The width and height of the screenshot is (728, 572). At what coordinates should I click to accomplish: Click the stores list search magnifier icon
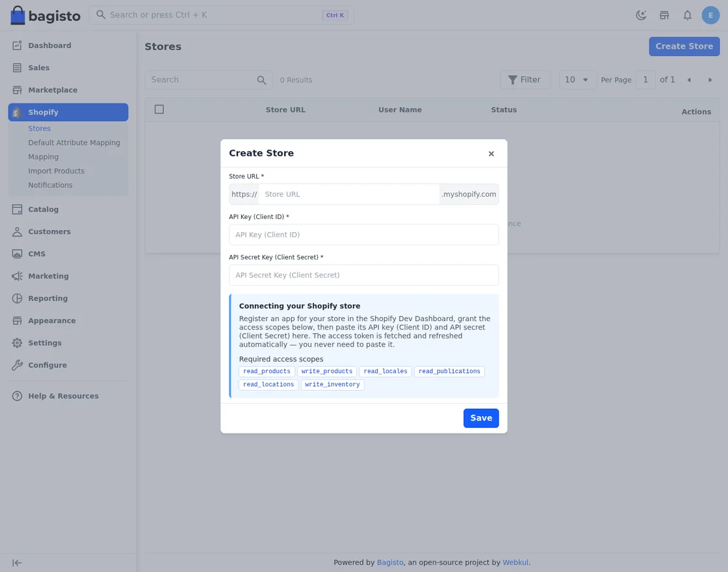click(261, 81)
